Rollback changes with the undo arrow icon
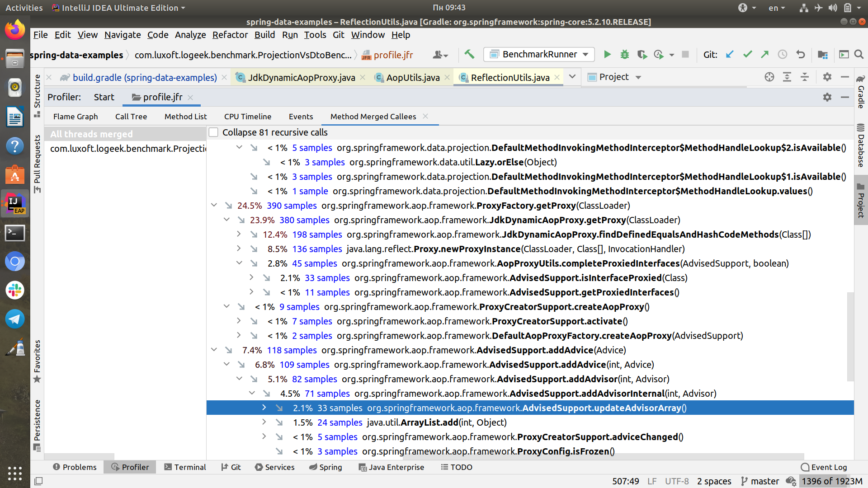868x488 pixels. (x=800, y=55)
